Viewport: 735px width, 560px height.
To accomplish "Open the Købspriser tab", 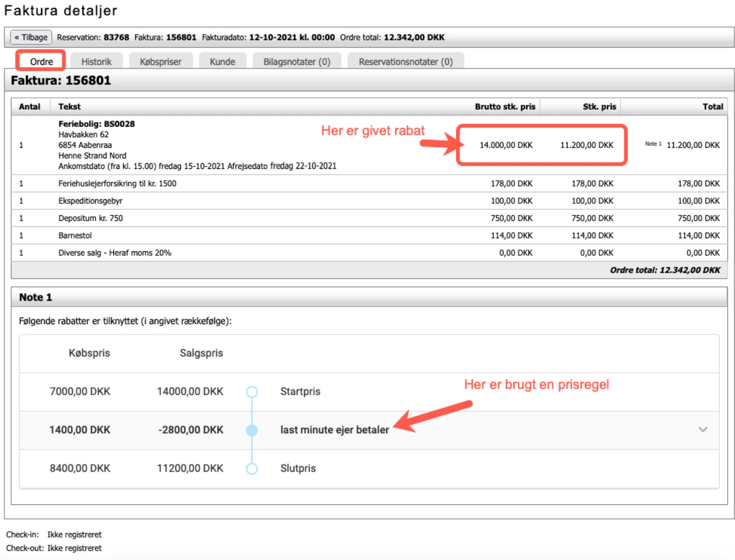I will point(161,62).
